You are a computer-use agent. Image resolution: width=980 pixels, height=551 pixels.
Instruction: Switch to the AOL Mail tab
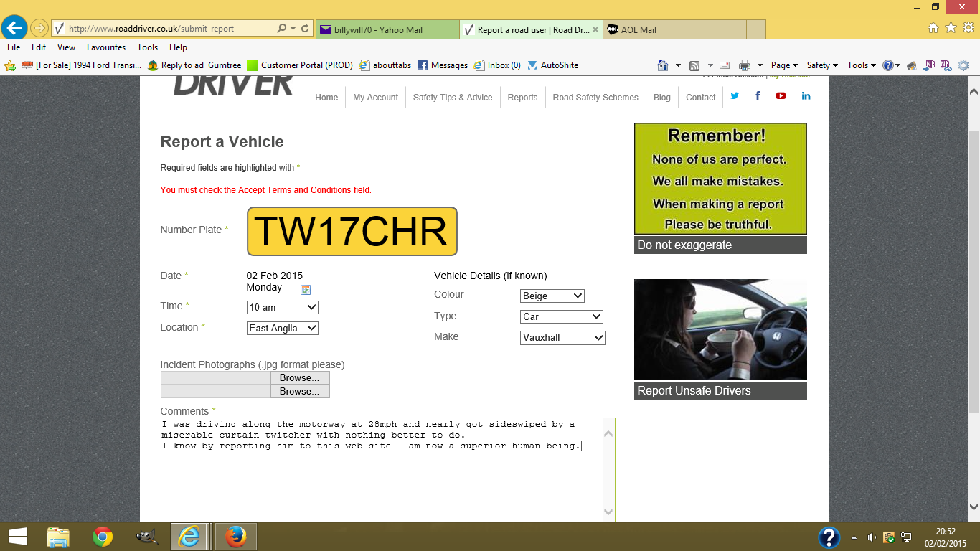tap(674, 30)
